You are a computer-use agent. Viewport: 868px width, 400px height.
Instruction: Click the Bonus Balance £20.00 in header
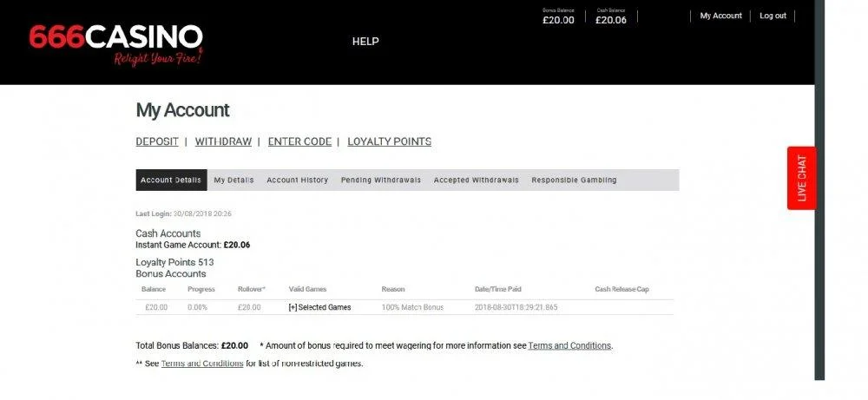[x=558, y=17]
